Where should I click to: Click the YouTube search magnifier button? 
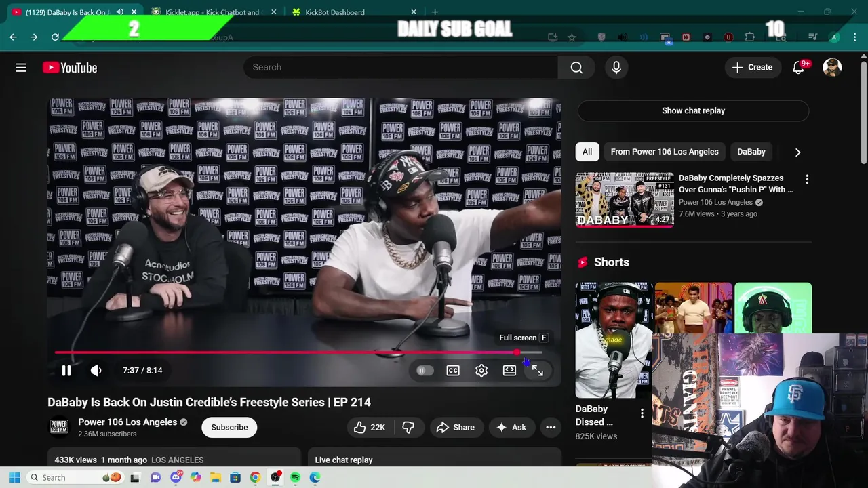pos(576,67)
